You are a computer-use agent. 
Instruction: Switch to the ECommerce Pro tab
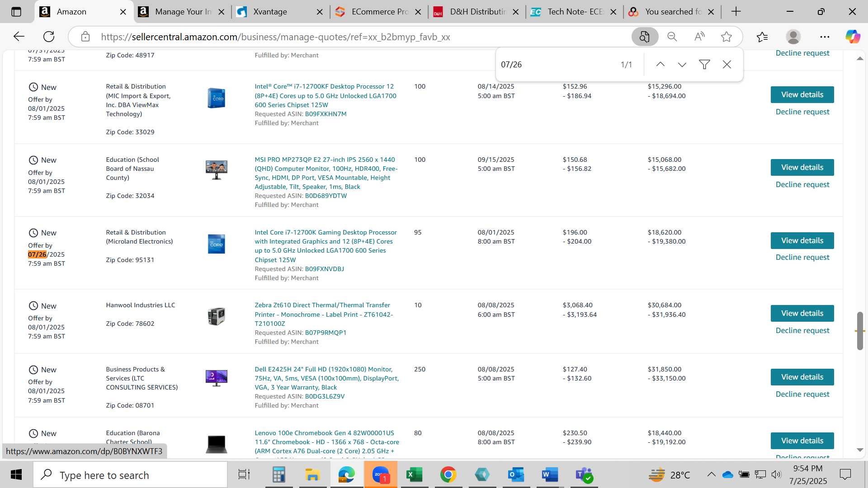pyautogui.click(x=379, y=12)
